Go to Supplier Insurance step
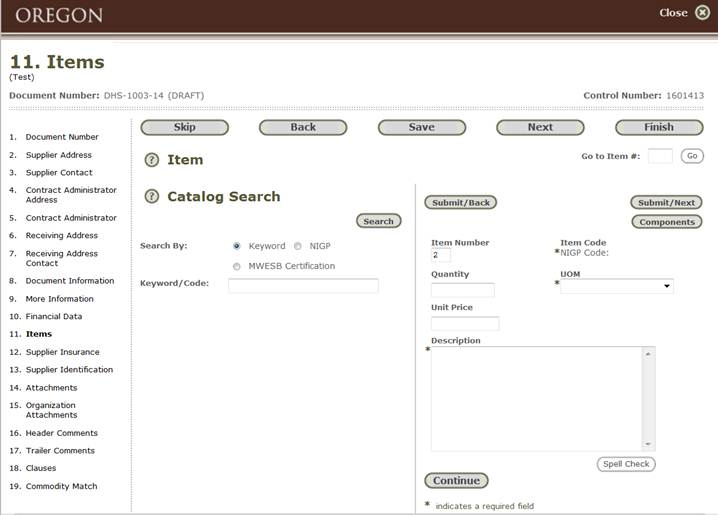The image size is (718, 515). tap(62, 352)
